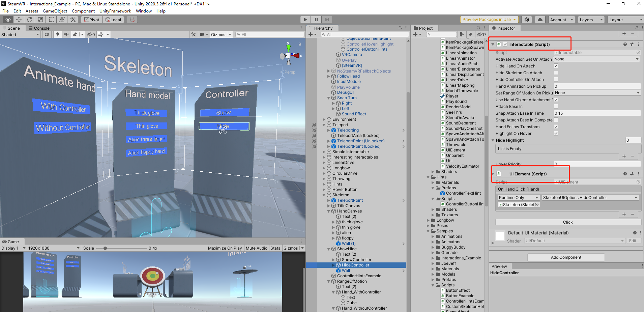Open component tools in Scene toolbar
Screen dimensions: 644x312
pyautogui.click(x=194, y=34)
